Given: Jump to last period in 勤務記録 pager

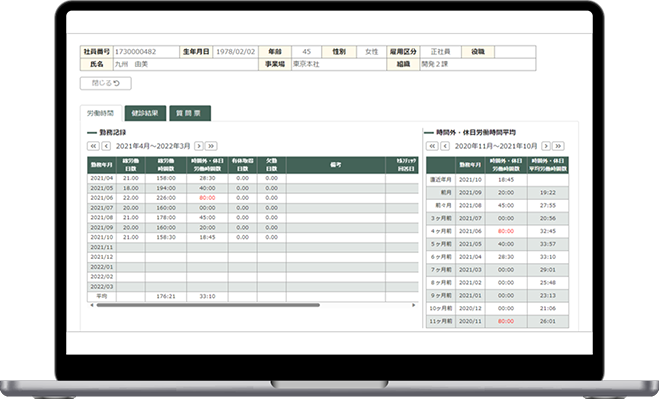Looking at the screenshot, I should [211, 146].
